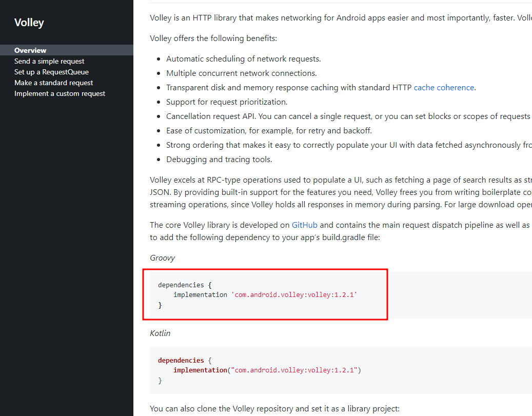Viewport: 532px width, 416px height.
Task: Open 'Send a simple request' page
Action: 49,61
